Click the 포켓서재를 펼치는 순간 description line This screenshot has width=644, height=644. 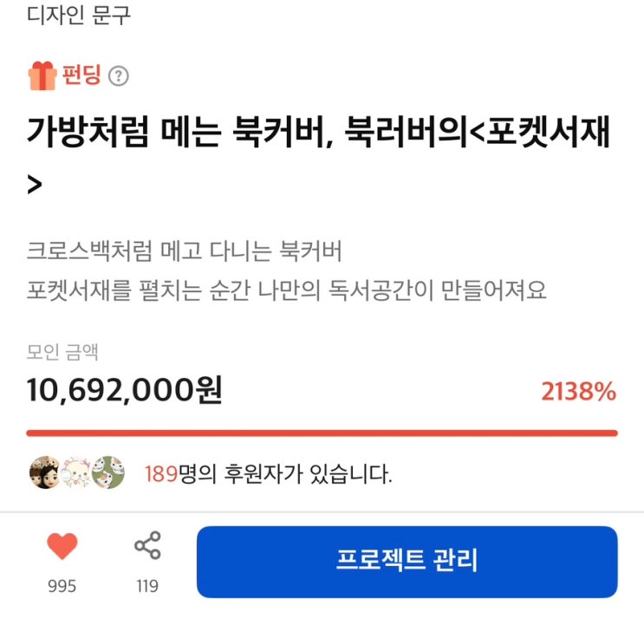[287, 289]
